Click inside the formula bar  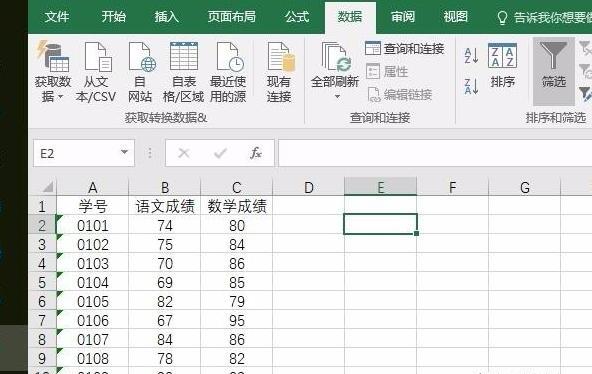(x=435, y=153)
